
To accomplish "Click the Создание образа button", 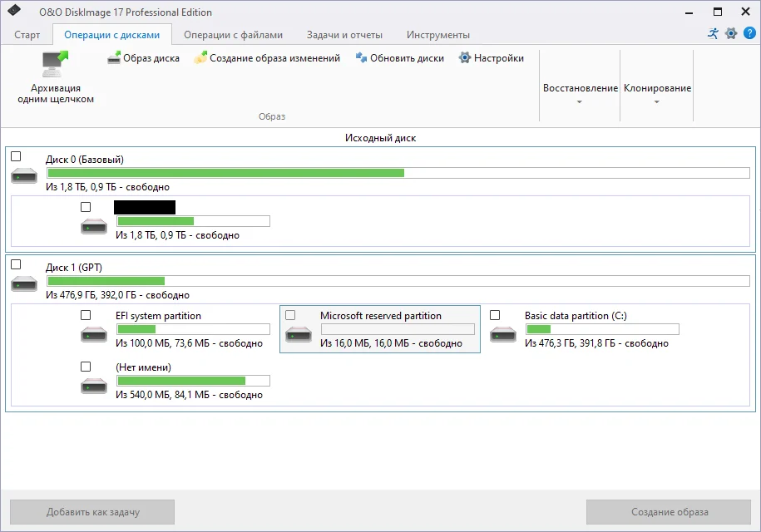I will 669,511.
